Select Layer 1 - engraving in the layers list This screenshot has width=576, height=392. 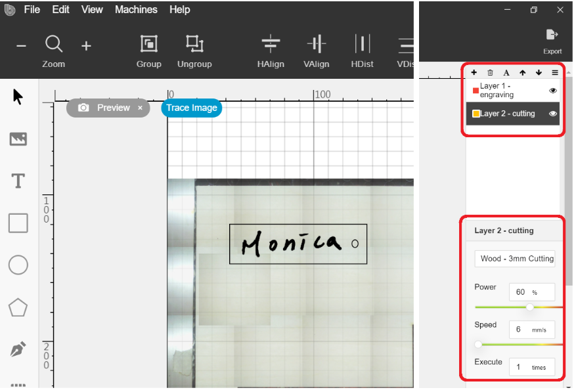(506, 90)
